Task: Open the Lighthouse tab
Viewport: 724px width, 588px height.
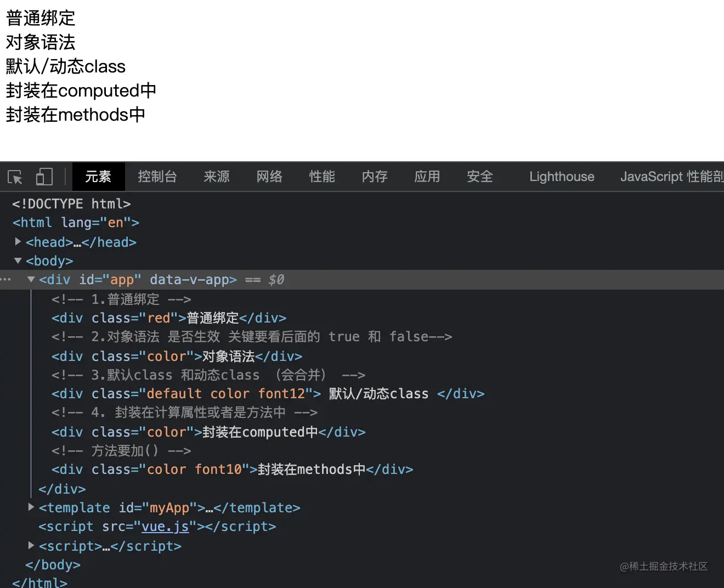Action: (562, 177)
